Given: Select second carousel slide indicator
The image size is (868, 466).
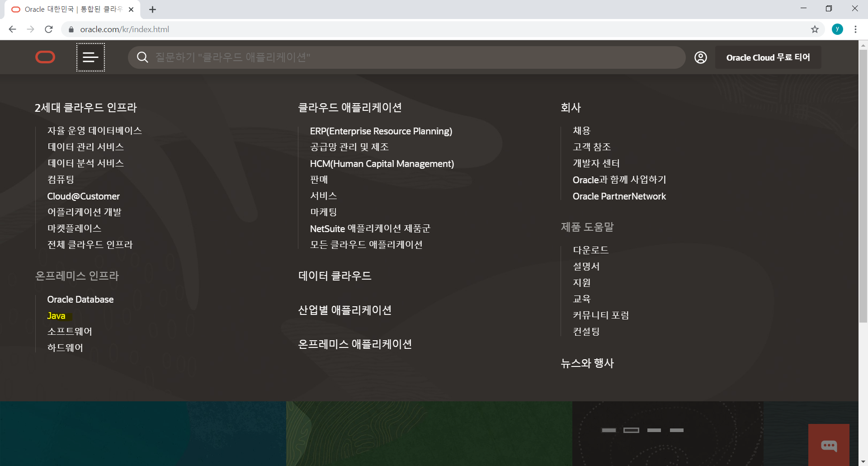Looking at the screenshot, I should (631, 430).
